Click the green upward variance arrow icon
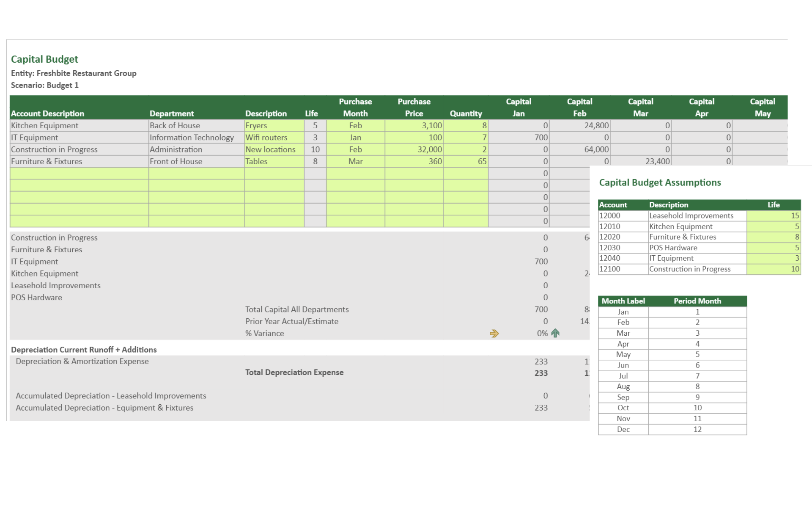This screenshot has width=812, height=508. (x=555, y=333)
